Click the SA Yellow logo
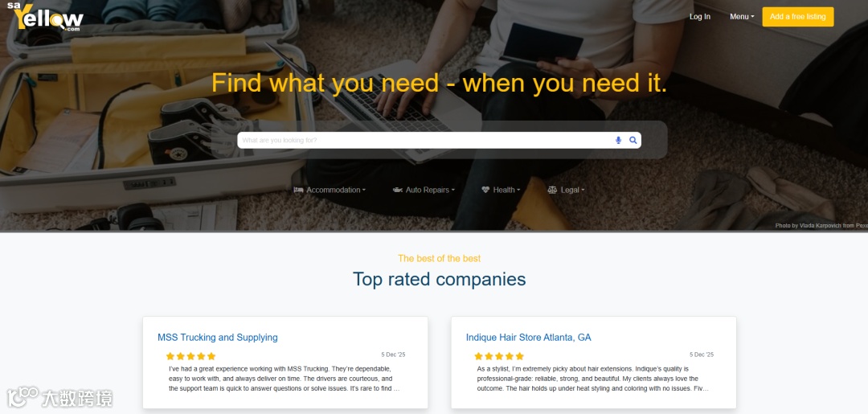The image size is (868, 414). coord(45,16)
